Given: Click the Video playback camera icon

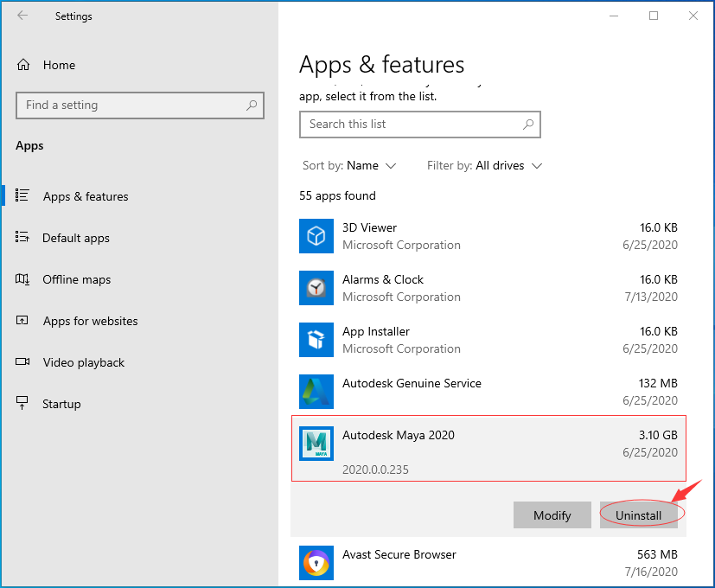Looking at the screenshot, I should 22,361.
